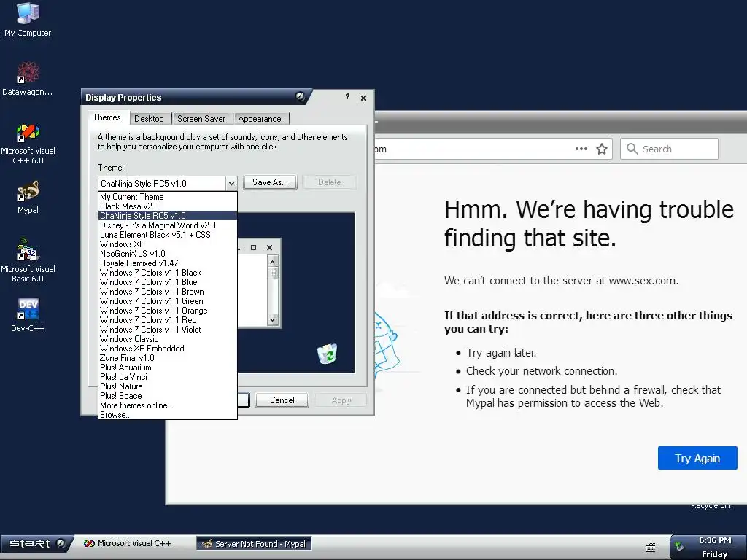The image size is (747, 560).
Task: Choose Windows 7 Colors v1.1 Red
Action: pos(168,321)
